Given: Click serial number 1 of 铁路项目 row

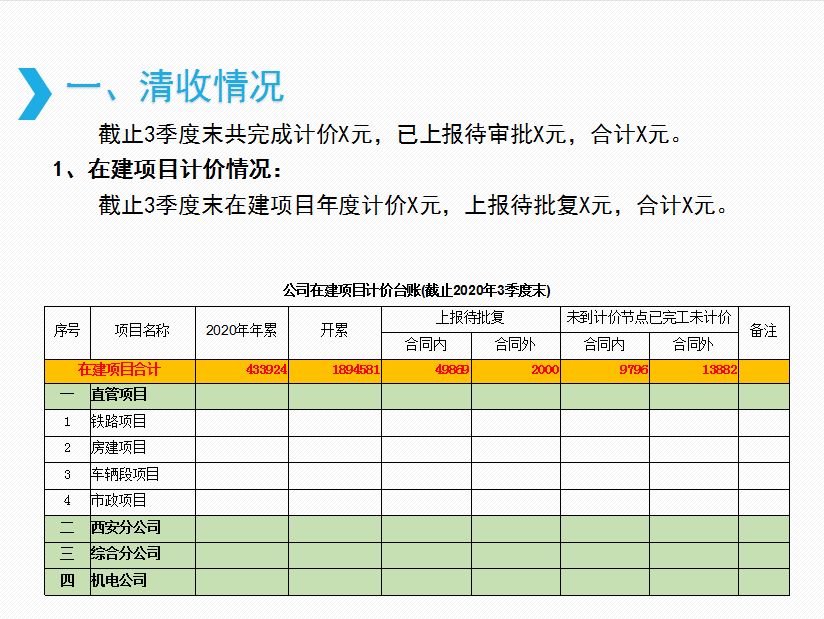Looking at the screenshot, I should (x=67, y=422).
